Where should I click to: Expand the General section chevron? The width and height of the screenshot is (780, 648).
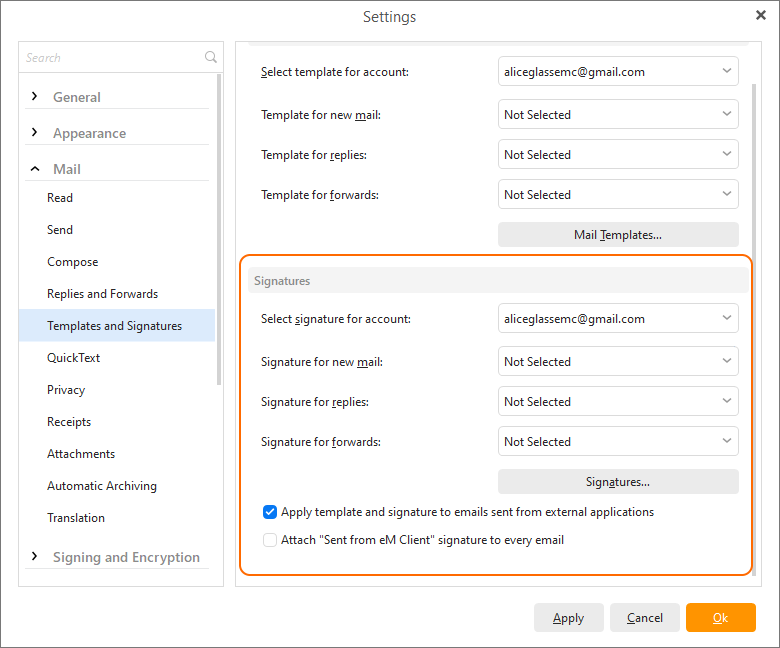pos(34,96)
